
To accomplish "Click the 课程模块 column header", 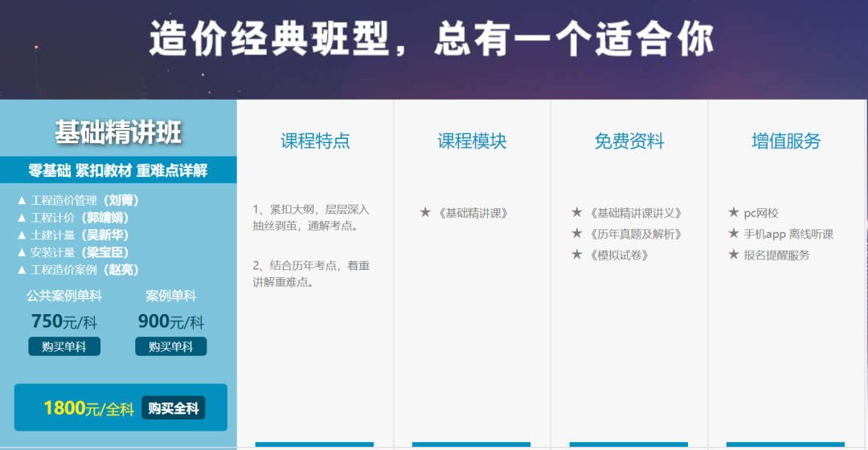I will pos(473,141).
